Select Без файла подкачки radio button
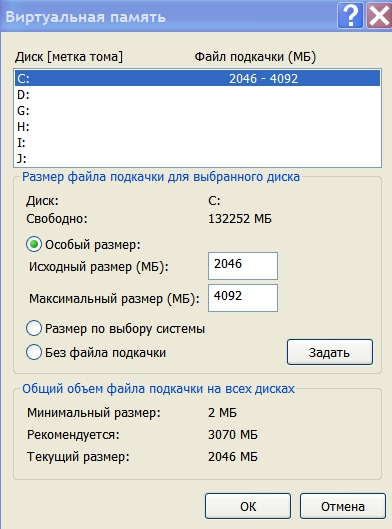This screenshot has width=392, height=529. tap(34, 352)
